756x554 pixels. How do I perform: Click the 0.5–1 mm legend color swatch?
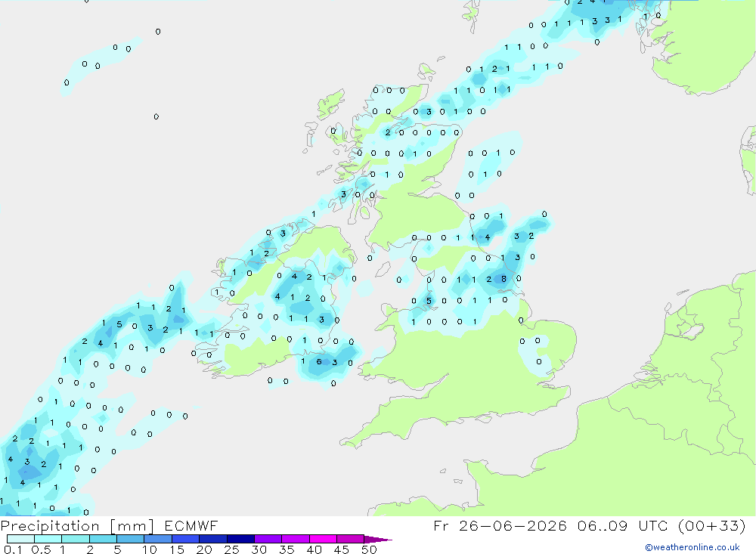click(x=48, y=539)
